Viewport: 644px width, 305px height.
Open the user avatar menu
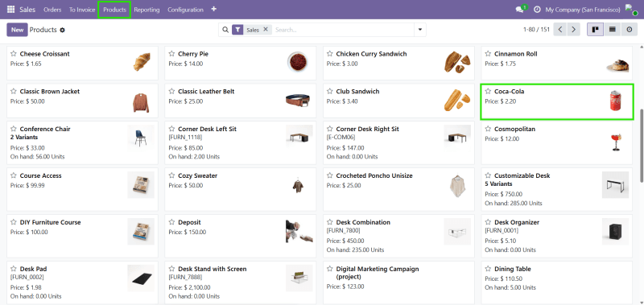point(631,10)
